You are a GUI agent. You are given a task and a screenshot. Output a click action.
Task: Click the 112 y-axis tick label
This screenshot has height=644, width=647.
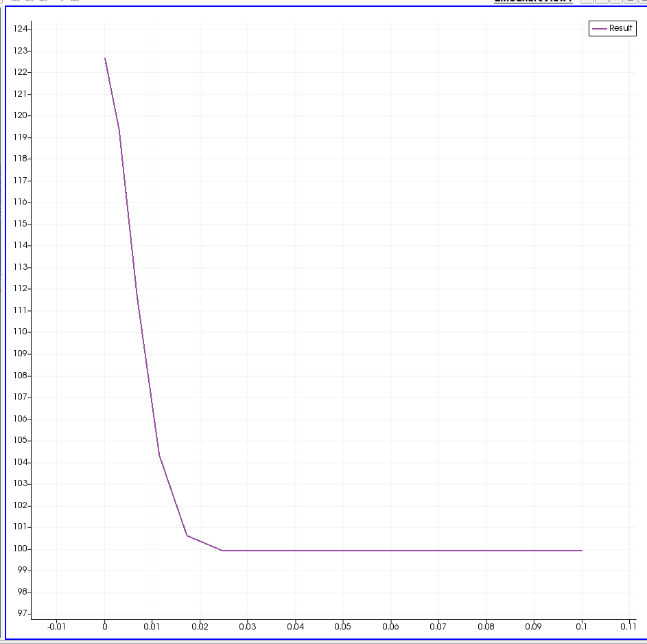[x=21, y=288]
